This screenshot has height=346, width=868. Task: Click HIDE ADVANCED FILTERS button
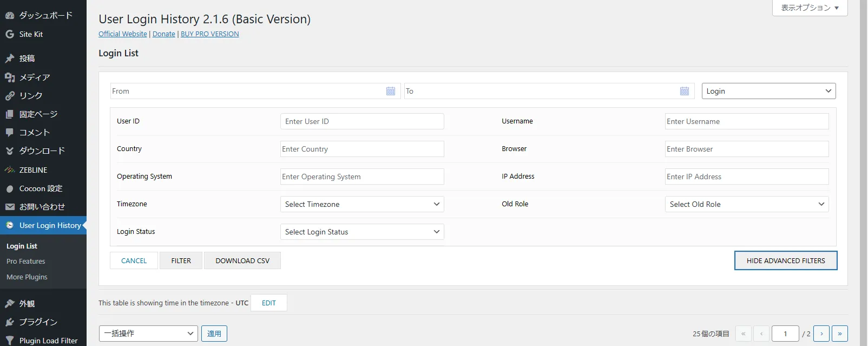tap(786, 260)
